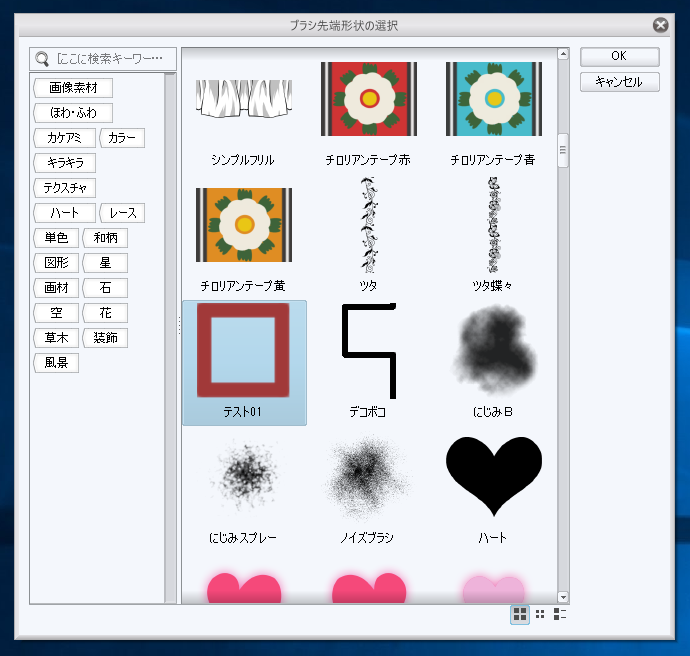The height and width of the screenshot is (656, 690).
Task: Filter by the 星 tag
Action: pos(105,263)
